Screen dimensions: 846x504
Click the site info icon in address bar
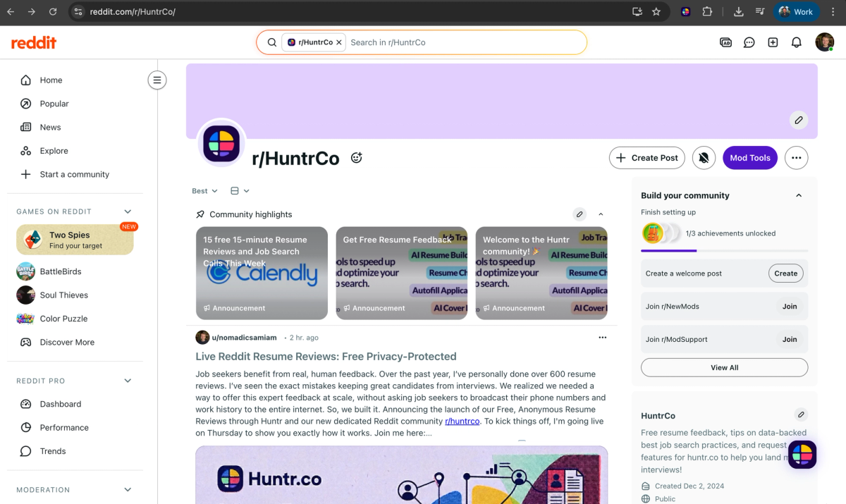(78, 12)
